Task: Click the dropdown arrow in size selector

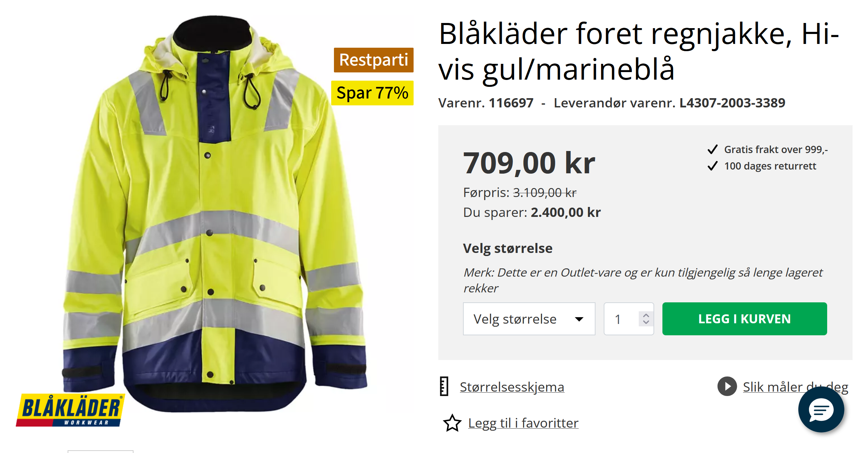Action: (579, 319)
